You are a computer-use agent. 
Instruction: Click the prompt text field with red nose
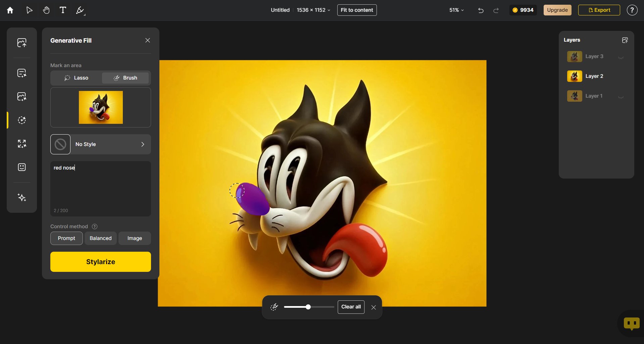pyautogui.click(x=101, y=189)
